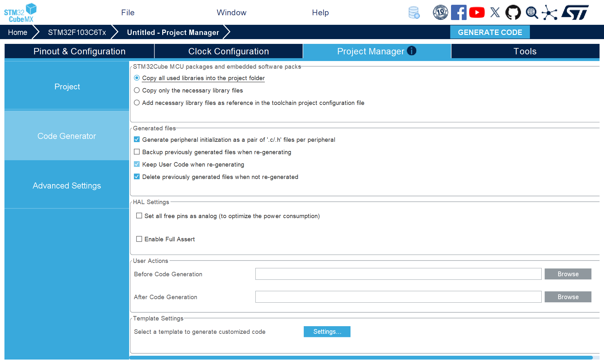
Task: Click the network star community icon
Action: tap(550, 13)
